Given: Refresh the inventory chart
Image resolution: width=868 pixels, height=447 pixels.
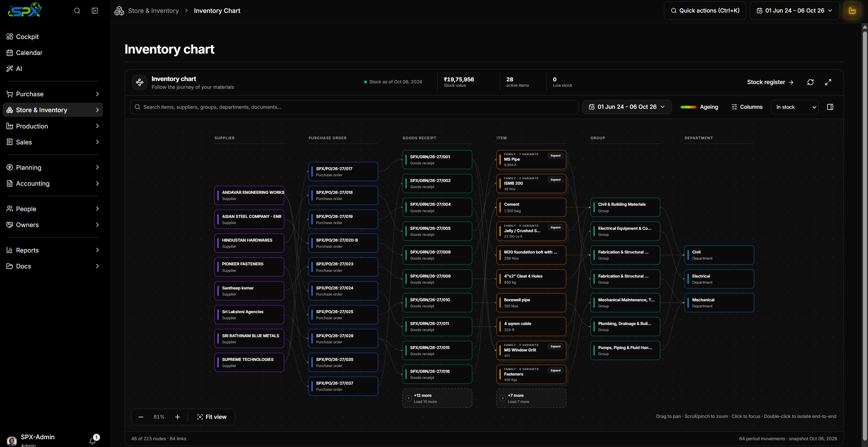Looking at the screenshot, I should tap(810, 82).
